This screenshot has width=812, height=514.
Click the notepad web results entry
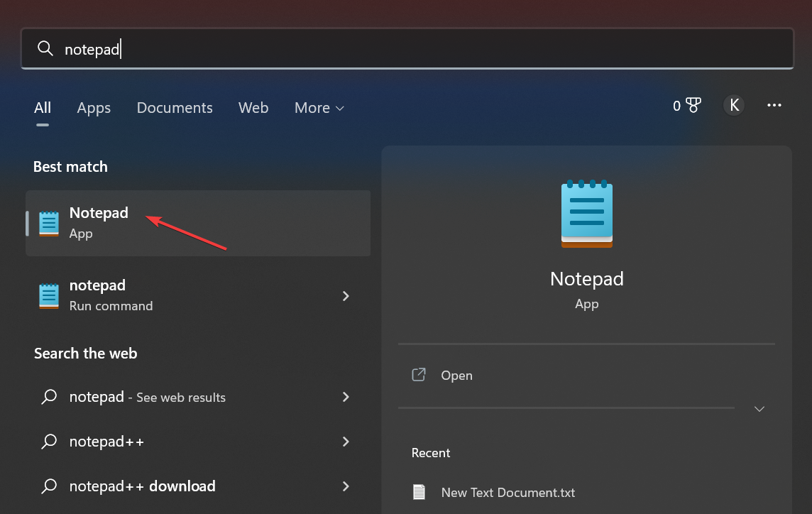(x=148, y=397)
